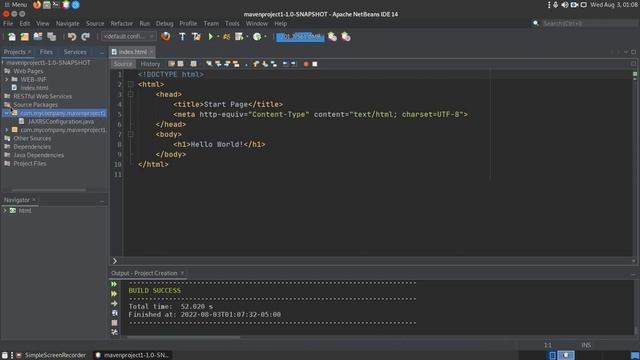This screenshot has width=640, height=360.
Task: Select index.html in Projects tree
Action: 34,88
